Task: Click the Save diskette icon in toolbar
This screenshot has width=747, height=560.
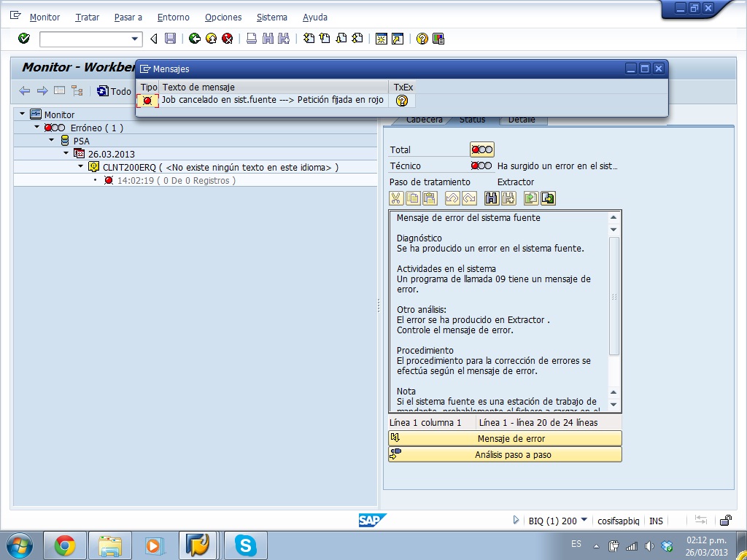Action: tap(170, 39)
